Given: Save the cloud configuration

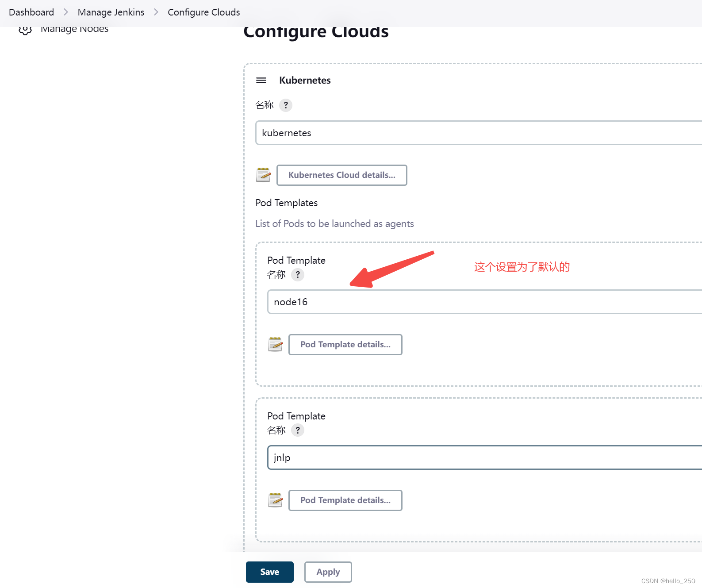Looking at the screenshot, I should pos(270,572).
